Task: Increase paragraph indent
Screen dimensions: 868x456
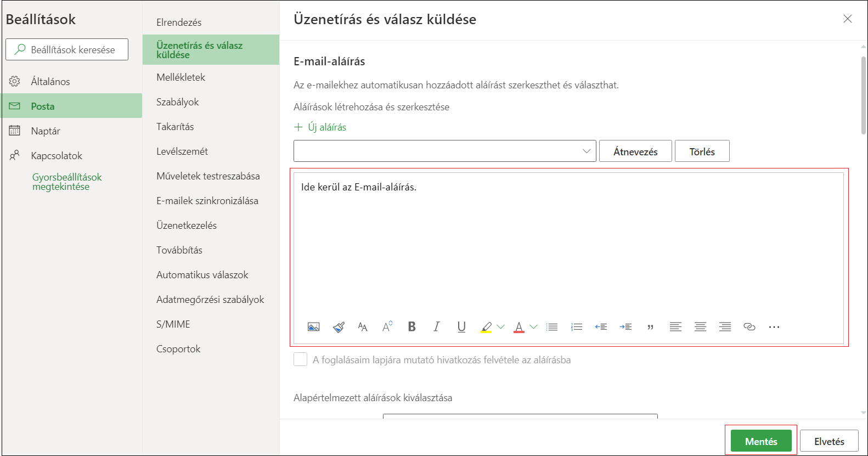Action: [x=626, y=327]
